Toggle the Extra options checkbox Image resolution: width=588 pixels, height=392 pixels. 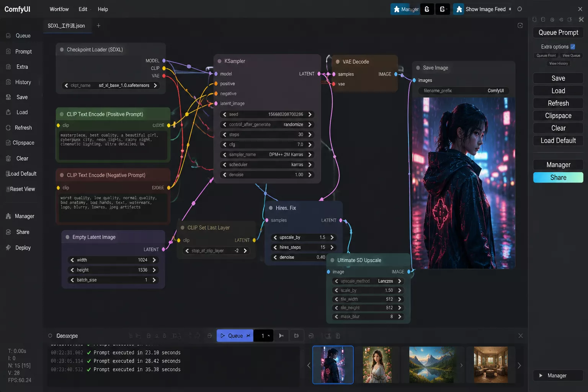coord(573,47)
